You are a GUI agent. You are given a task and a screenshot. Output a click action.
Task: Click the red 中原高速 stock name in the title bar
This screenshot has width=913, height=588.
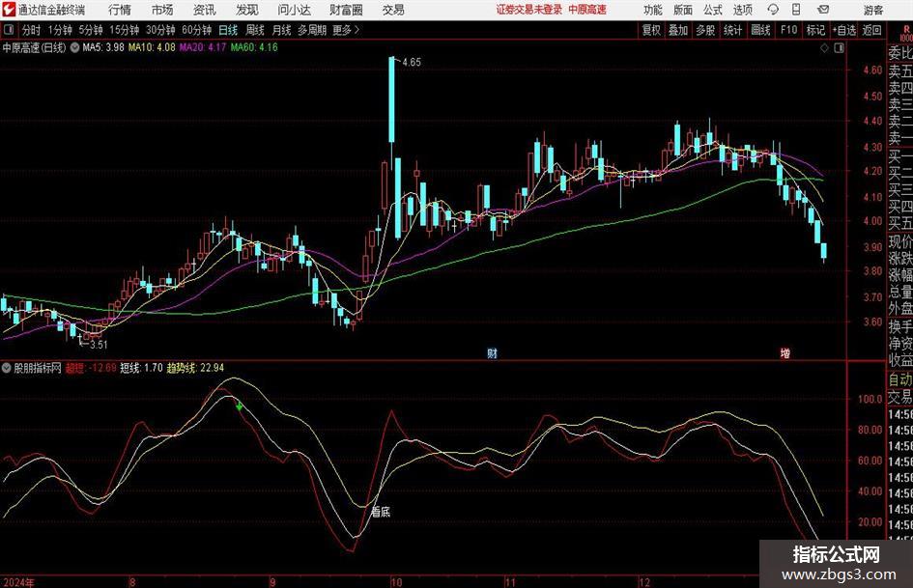pyautogui.click(x=587, y=10)
